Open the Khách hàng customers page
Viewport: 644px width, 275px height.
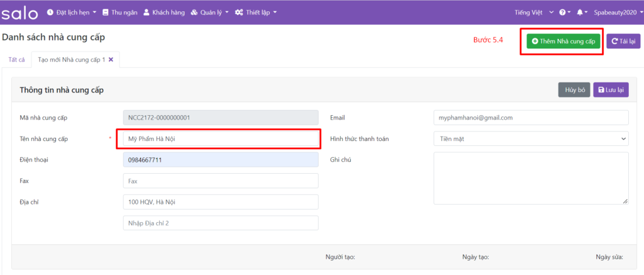(164, 13)
